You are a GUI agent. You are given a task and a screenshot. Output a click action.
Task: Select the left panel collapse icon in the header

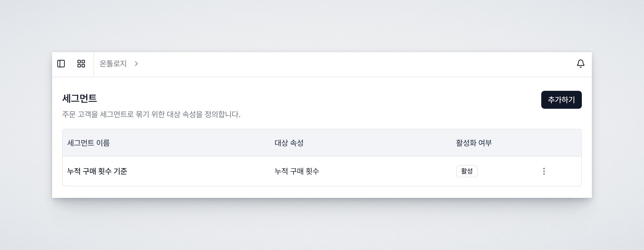pyautogui.click(x=62, y=64)
